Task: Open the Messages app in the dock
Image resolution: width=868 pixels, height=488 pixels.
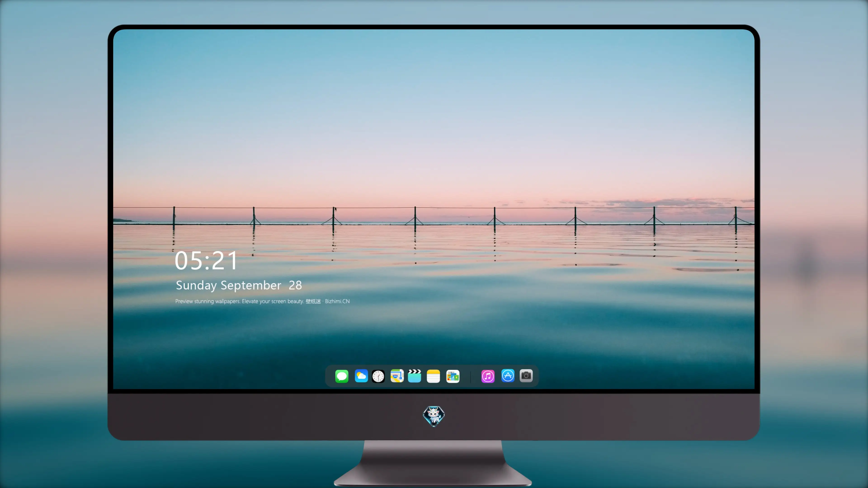Action: (342, 376)
